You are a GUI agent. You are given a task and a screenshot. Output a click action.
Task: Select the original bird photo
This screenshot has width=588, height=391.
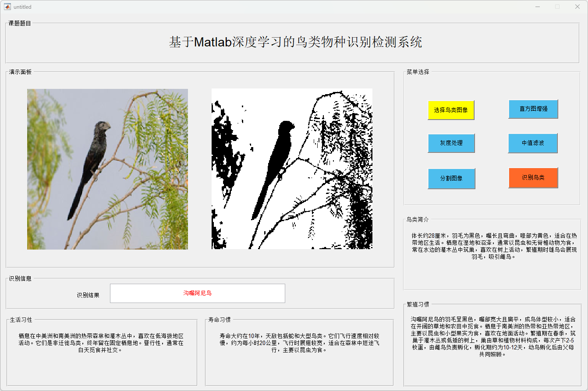(x=107, y=169)
